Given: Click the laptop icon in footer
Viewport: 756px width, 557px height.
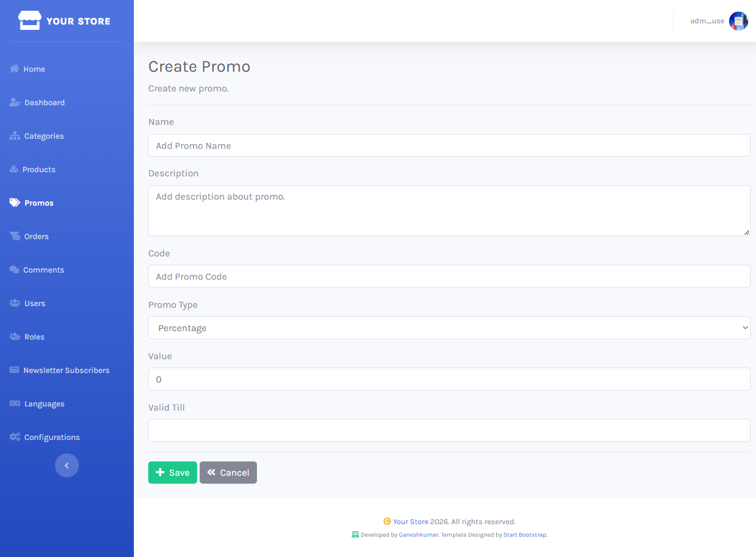Looking at the screenshot, I should point(355,534).
